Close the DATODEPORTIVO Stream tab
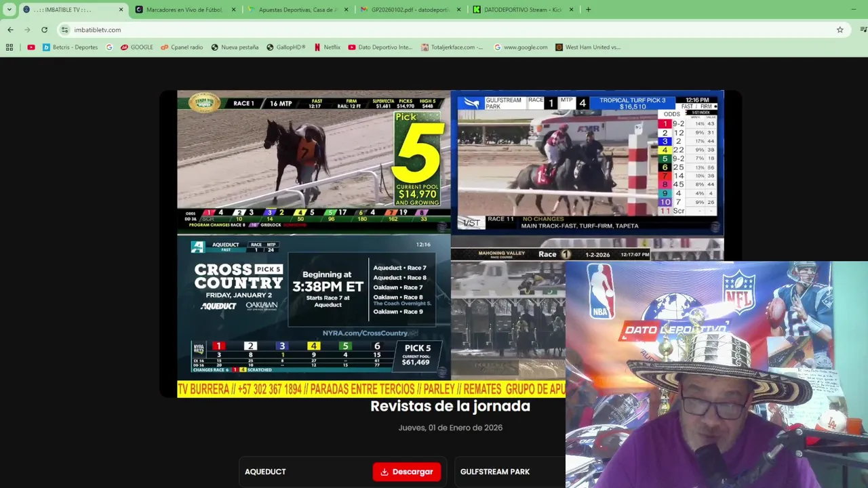The image size is (868, 488). coord(571,9)
